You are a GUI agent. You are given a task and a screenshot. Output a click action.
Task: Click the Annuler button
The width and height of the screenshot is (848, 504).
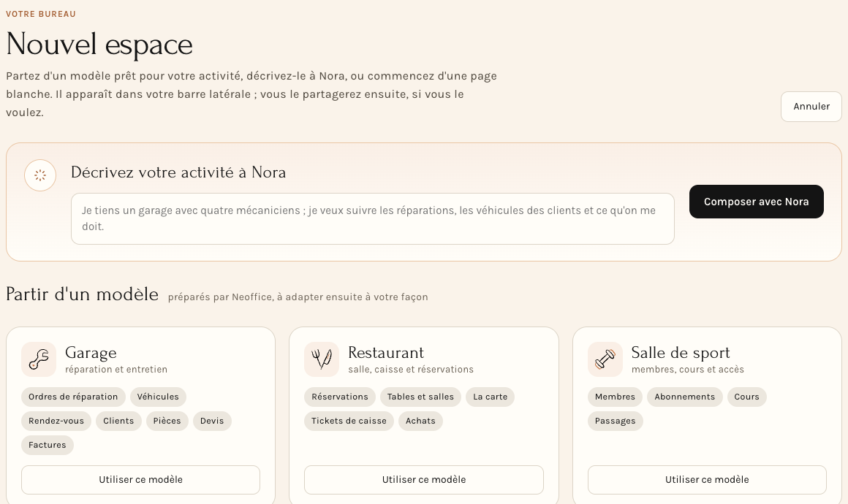(811, 107)
